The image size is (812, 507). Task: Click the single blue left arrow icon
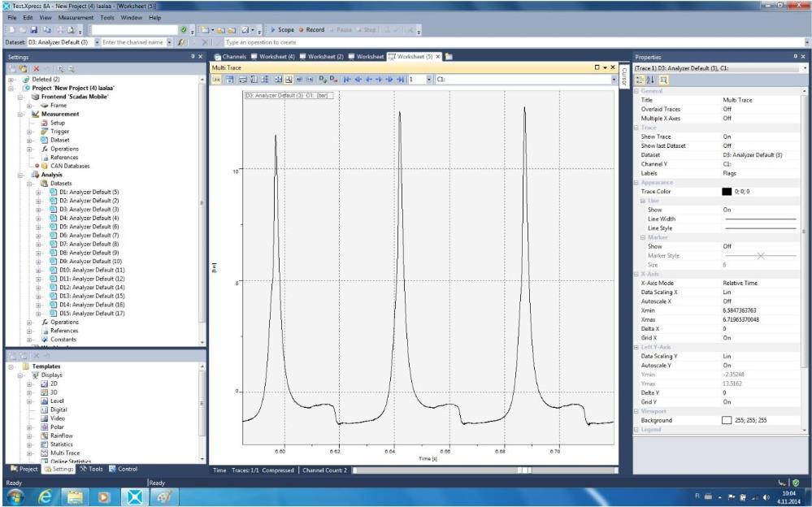[369, 80]
